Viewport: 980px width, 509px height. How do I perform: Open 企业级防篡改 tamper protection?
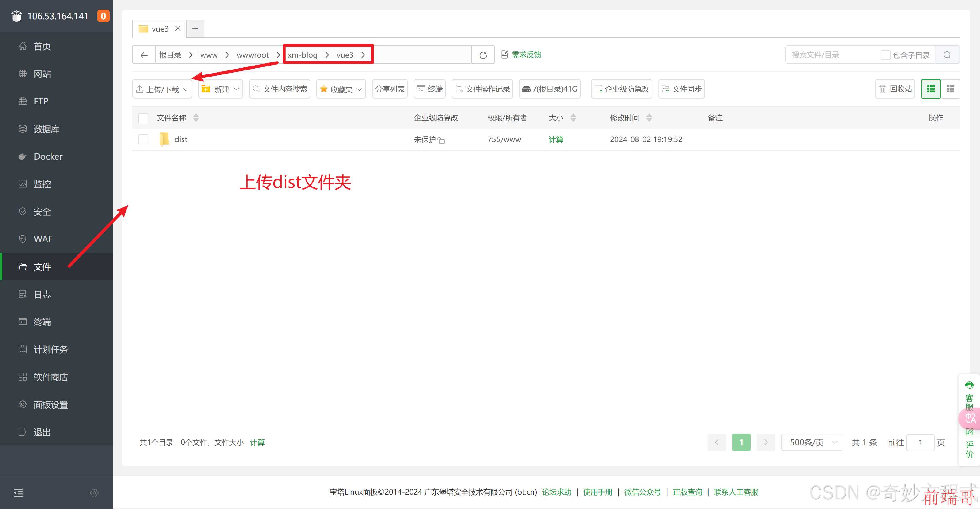[x=622, y=89]
